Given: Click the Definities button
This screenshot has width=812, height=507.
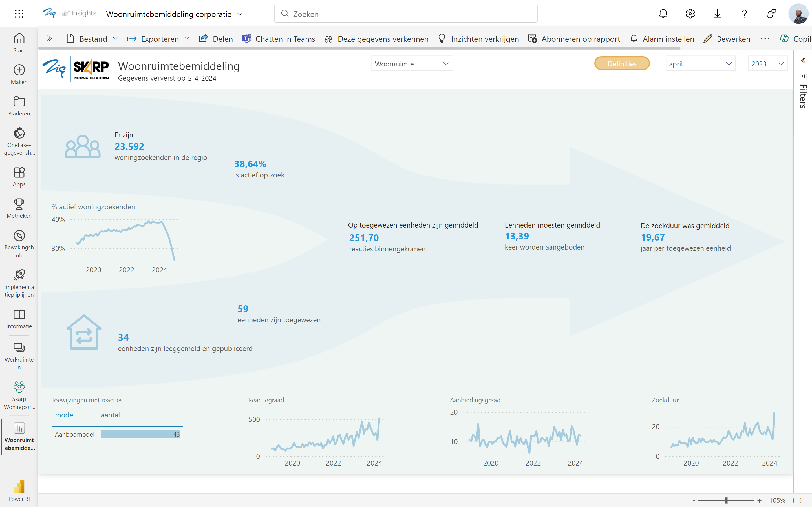Looking at the screenshot, I should [x=622, y=64].
